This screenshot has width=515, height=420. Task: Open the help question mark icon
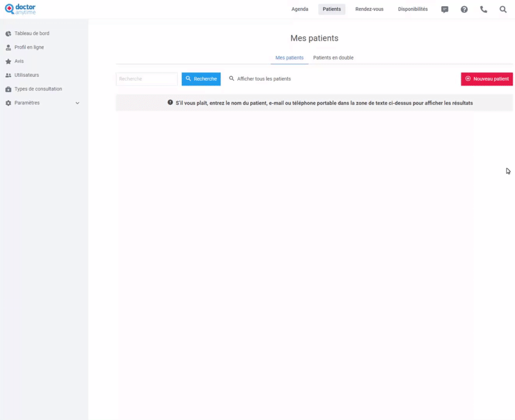[464, 9]
